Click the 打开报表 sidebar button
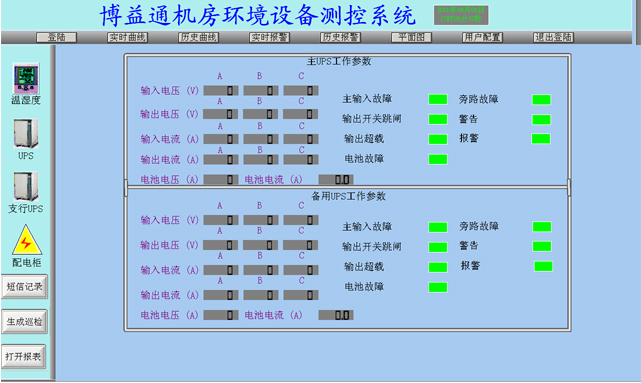 point(24,357)
